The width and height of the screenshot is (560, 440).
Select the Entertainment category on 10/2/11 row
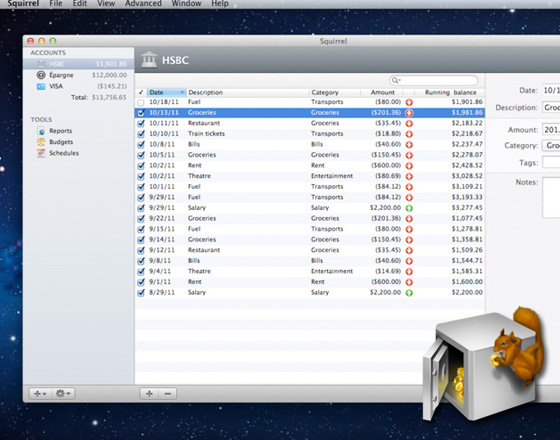pos(332,176)
